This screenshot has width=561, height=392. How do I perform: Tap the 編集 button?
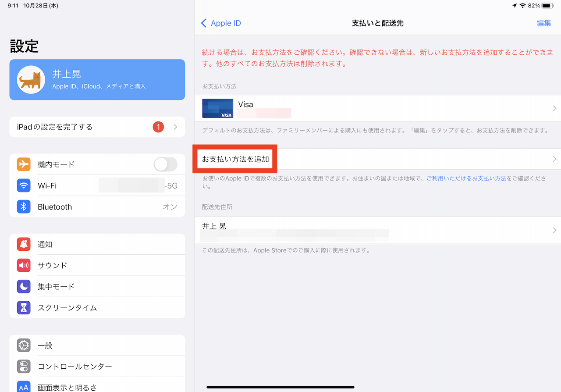[544, 23]
